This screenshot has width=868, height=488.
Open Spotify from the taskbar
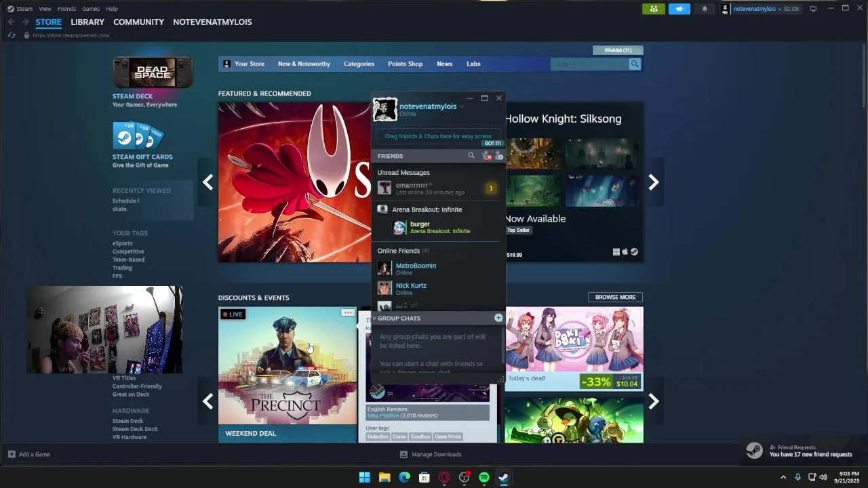484,477
